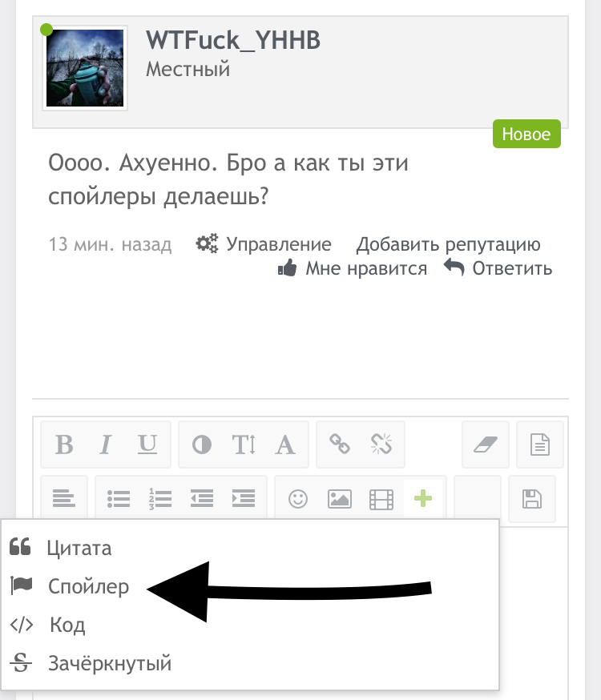The height and width of the screenshot is (700, 601).
Task: Open the font family tool
Action: 285,445
